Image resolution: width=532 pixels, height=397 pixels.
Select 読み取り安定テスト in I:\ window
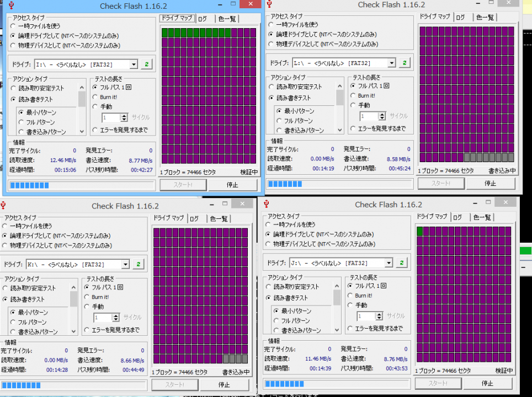click(38, 88)
